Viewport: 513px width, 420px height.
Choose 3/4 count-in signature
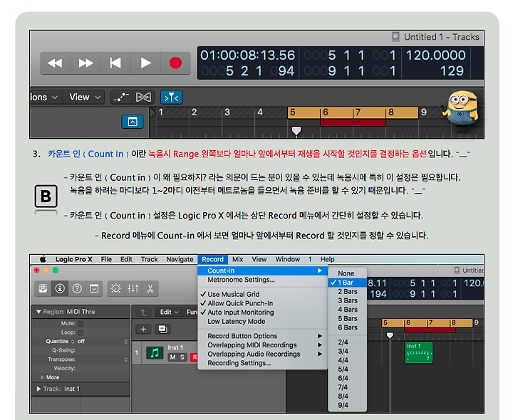tap(347, 352)
